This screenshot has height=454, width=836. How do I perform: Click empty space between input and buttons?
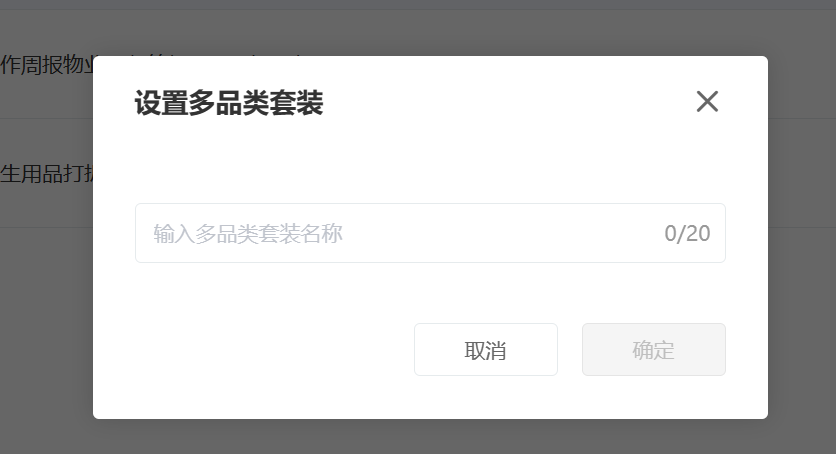click(430, 293)
